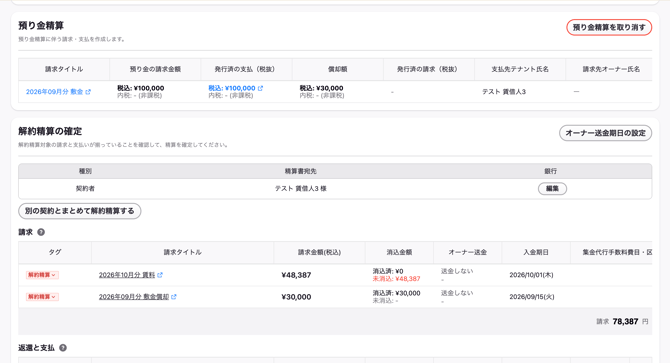Click the 請求 total 78,387 円
670x363 pixels.
tap(622, 322)
